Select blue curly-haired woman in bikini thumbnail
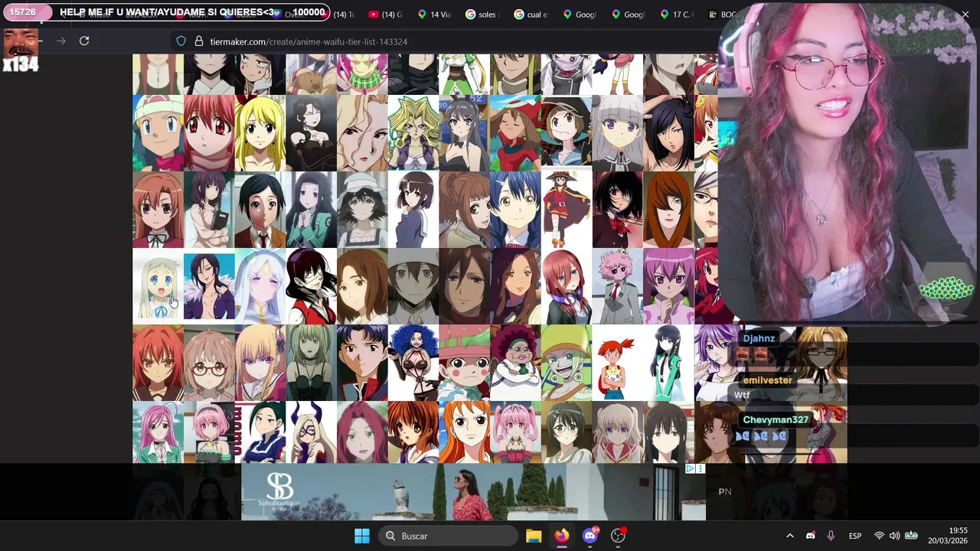 click(x=413, y=363)
